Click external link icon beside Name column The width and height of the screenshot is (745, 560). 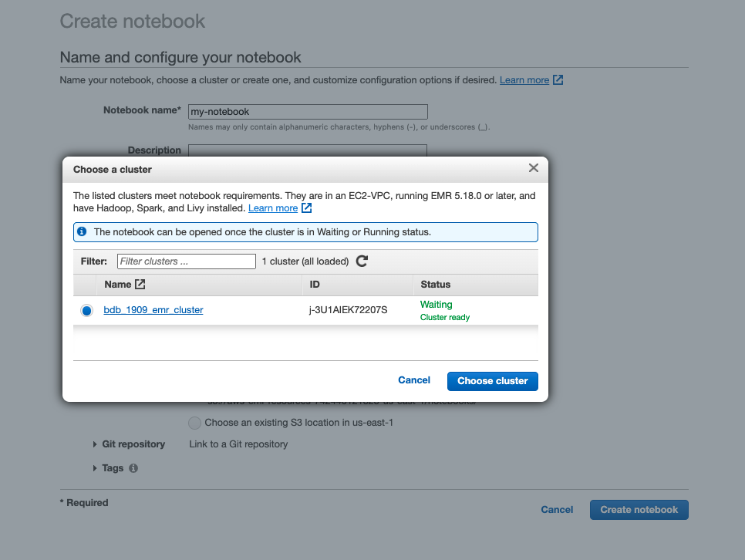140,285
